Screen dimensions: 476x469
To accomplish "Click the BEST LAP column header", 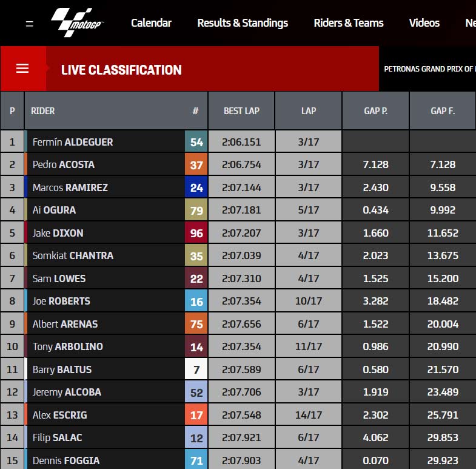I will click(242, 111).
